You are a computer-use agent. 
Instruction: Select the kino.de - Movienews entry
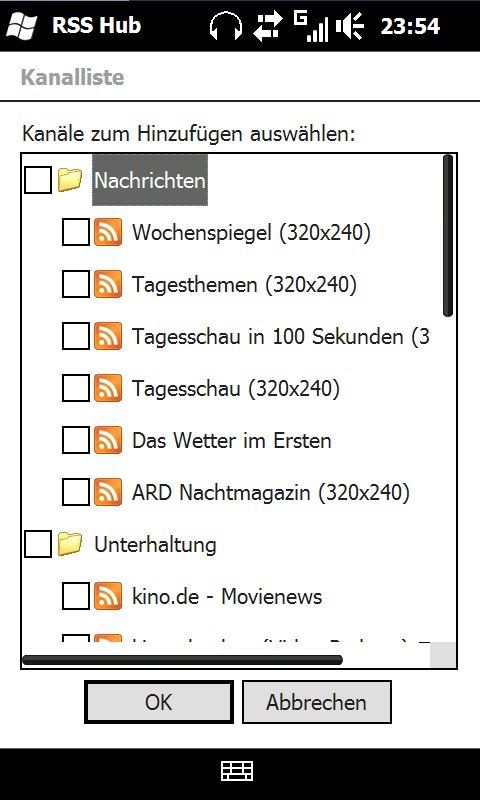click(x=227, y=596)
